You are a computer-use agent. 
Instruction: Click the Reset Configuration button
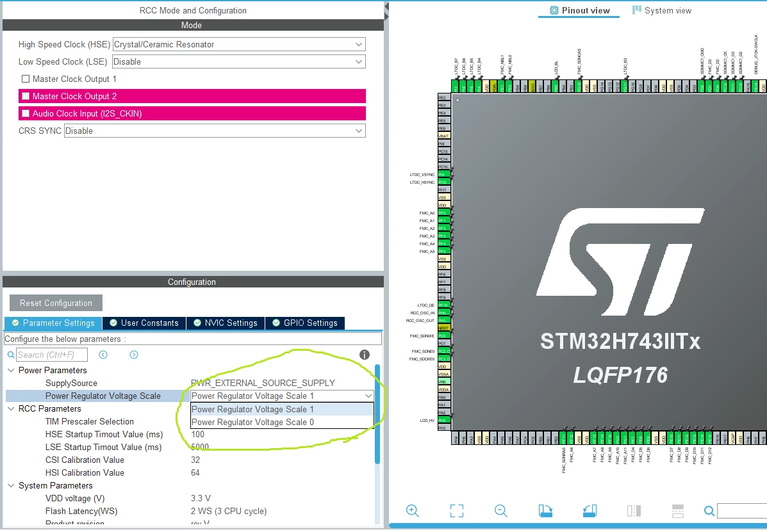(x=56, y=303)
